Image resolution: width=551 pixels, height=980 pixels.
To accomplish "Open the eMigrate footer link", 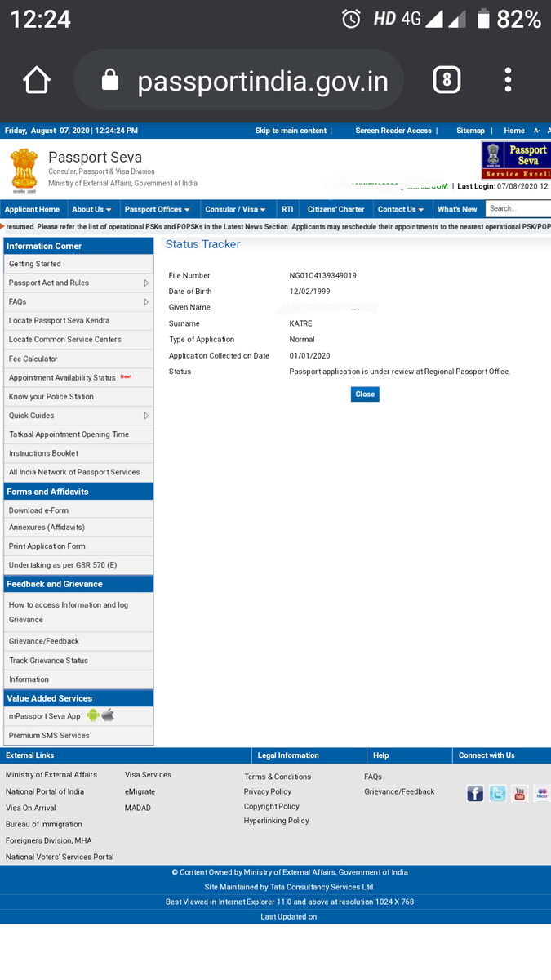I will [x=140, y=791].
